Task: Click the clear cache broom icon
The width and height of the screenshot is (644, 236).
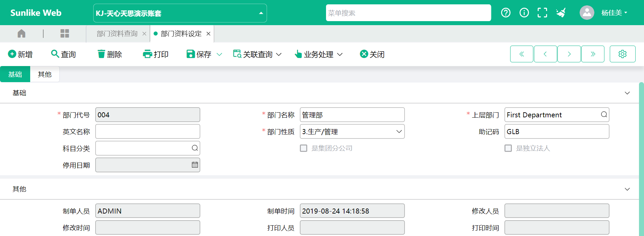Action: 561,13
